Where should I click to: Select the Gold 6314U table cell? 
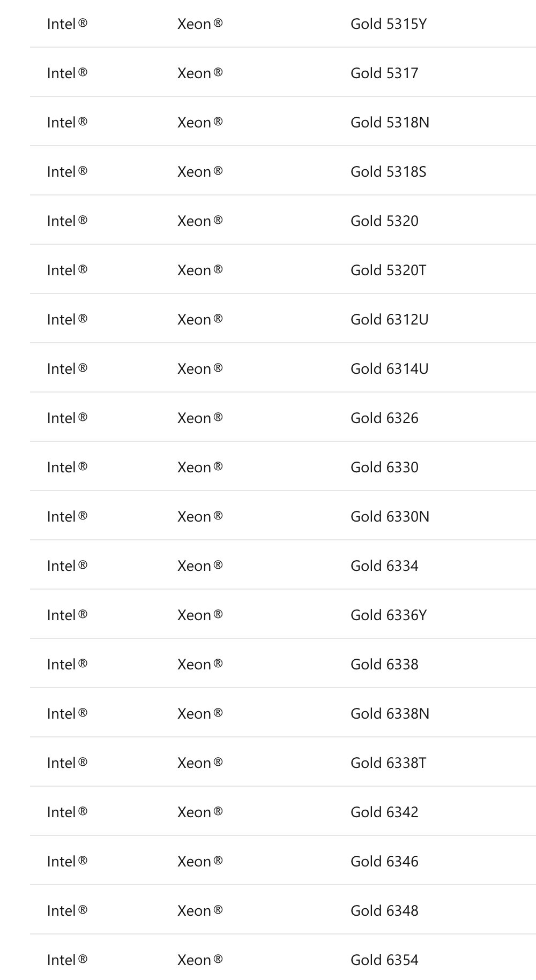(389, 369)
